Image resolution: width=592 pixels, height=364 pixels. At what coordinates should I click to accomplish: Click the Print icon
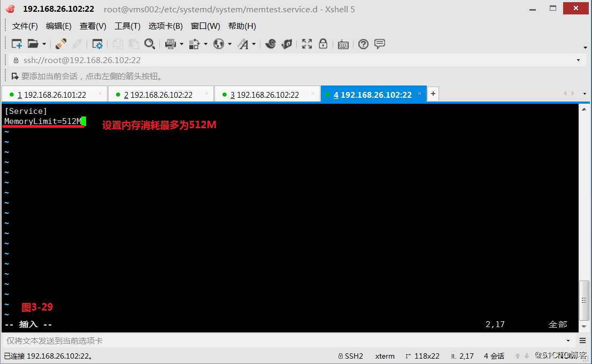pos(171,44)
